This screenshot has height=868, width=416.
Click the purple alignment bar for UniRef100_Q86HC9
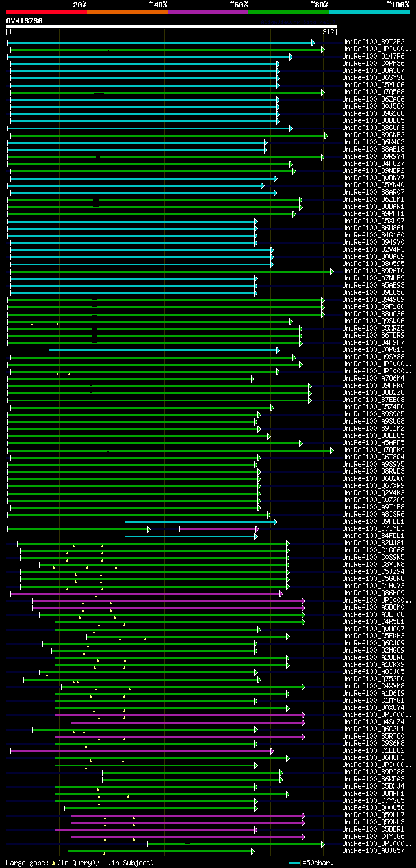pos(147,593)
